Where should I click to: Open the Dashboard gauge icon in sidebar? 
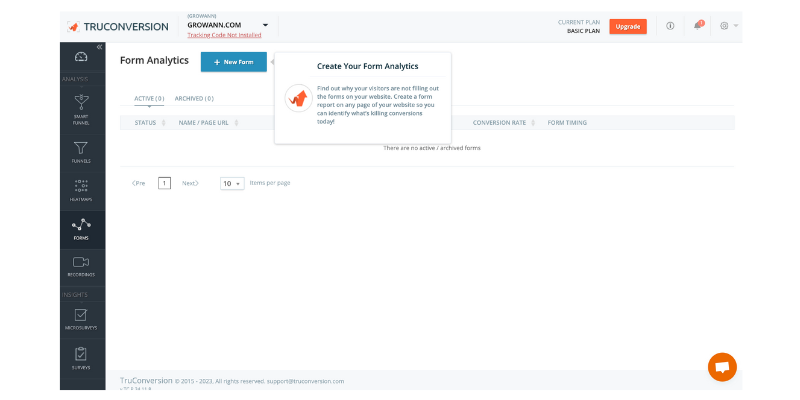(x=81, y=57)
